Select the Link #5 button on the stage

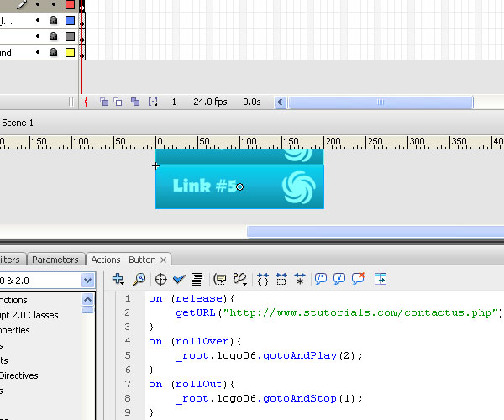pyautogui.click(x=239, y=186)
